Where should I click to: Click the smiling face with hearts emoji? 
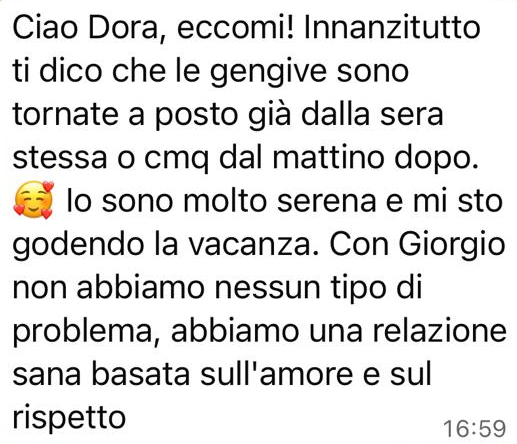click(x=33, y=200)
